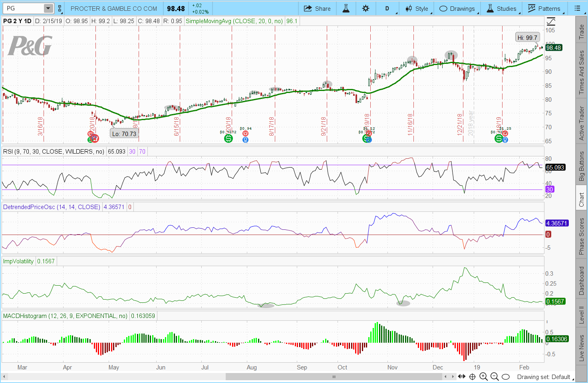
Task: Open the Live News side tab
Action: point(582,348)
